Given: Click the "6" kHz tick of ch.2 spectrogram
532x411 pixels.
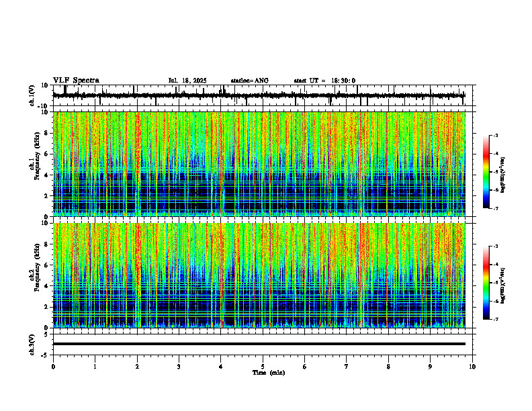Looking at the screenshot, I should click(48, 265).
